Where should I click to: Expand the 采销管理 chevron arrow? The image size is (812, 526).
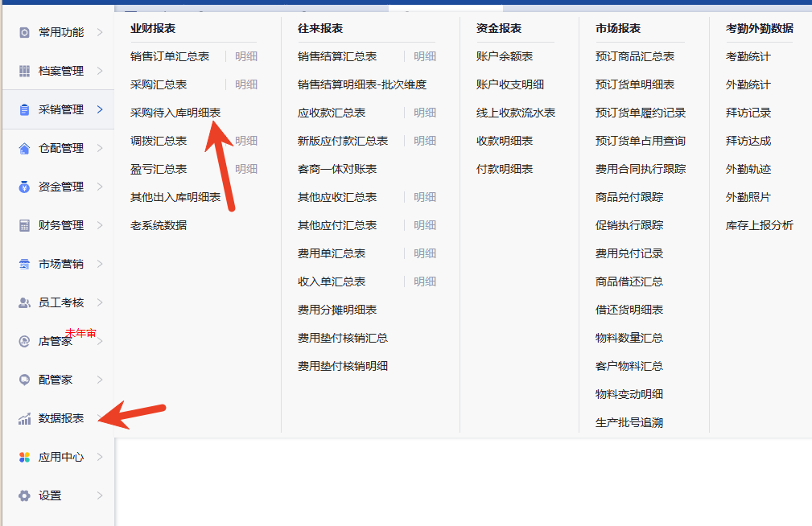(100, 109)
